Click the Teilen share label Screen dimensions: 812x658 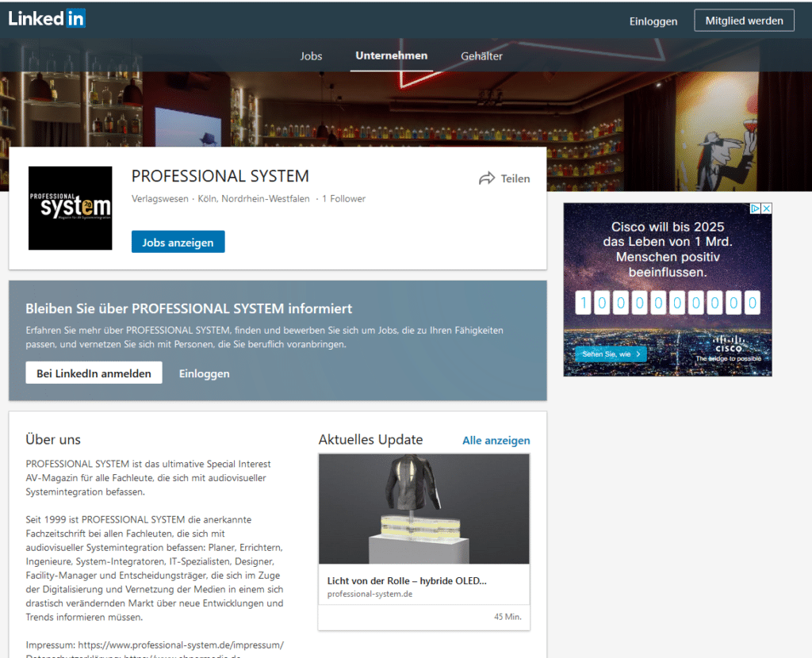coord(515,178)
